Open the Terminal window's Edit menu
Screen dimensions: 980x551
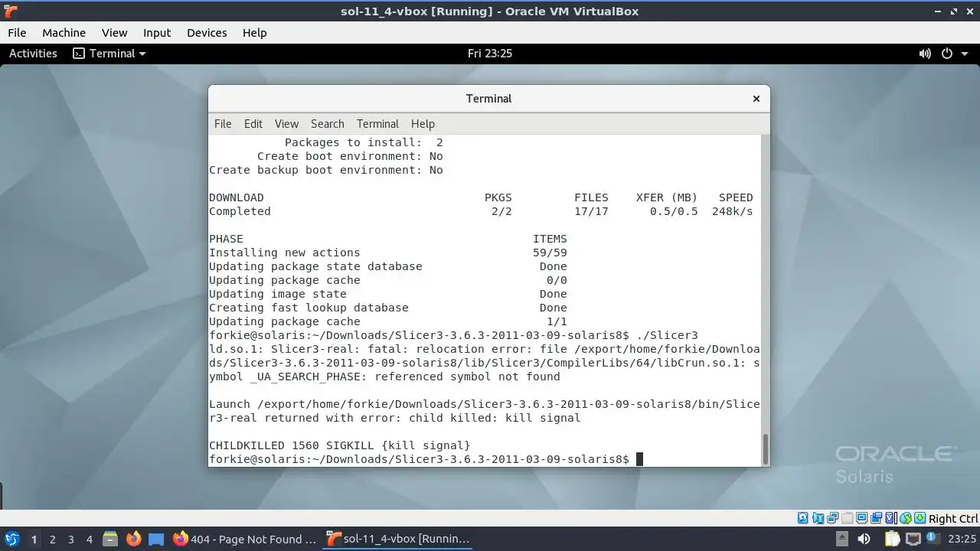253,124
